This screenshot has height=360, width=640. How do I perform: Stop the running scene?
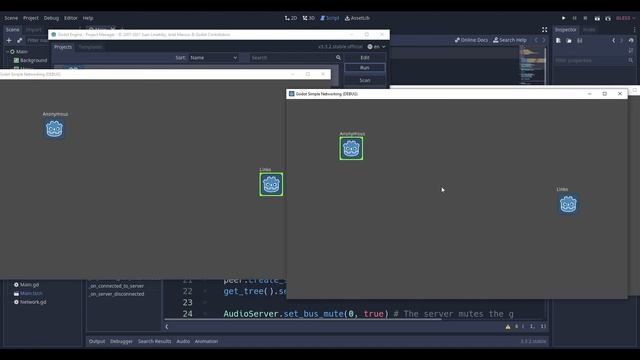tap(585, 18)
